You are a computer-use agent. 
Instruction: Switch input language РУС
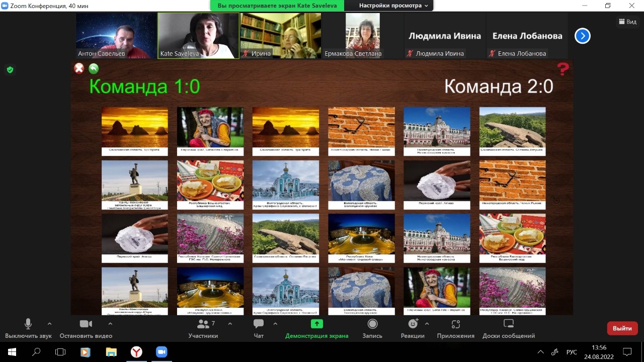coord(572,352)
